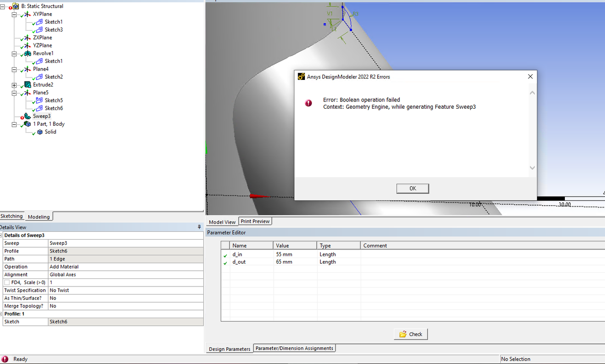Viewport: 605px width, 364px height.
Task: Select Sketch1 under Revolve1 in tree
Action: point(53,61)
